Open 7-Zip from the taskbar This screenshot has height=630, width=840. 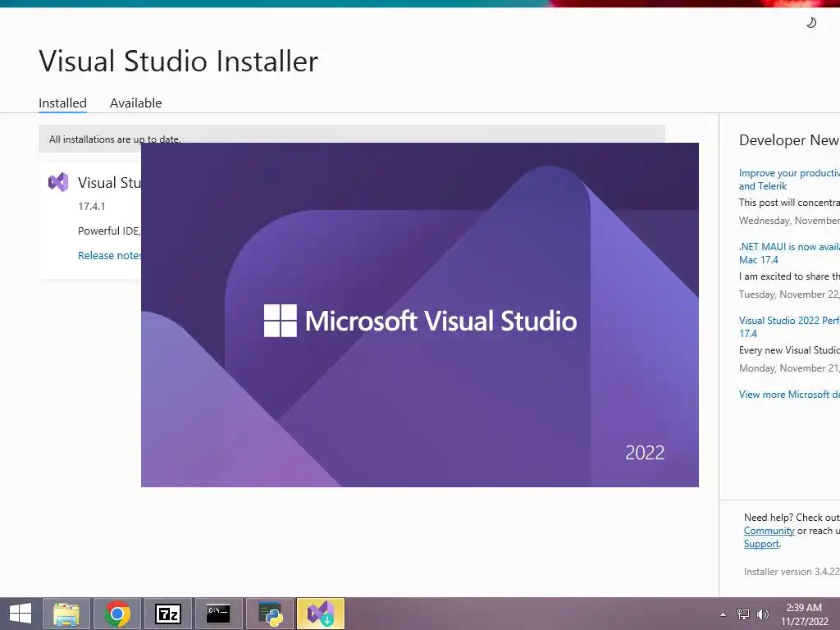[167, 614]
